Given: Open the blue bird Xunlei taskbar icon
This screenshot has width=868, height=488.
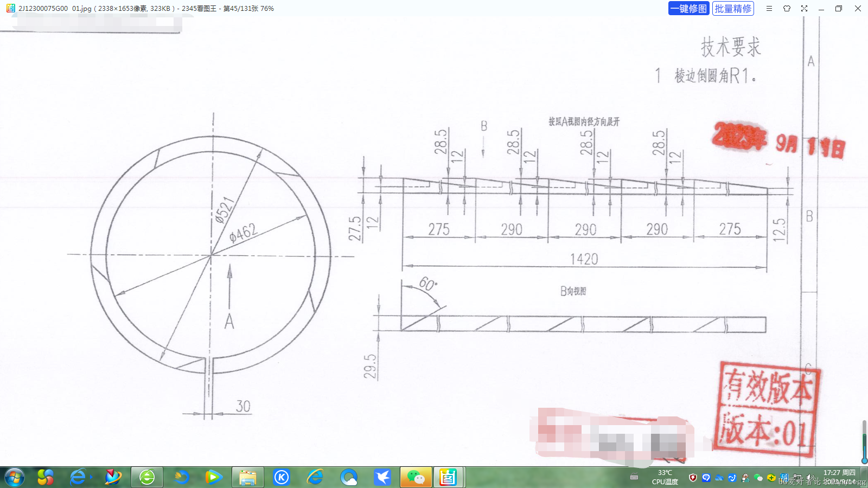Looking at the screenshot, I should 382,477.
